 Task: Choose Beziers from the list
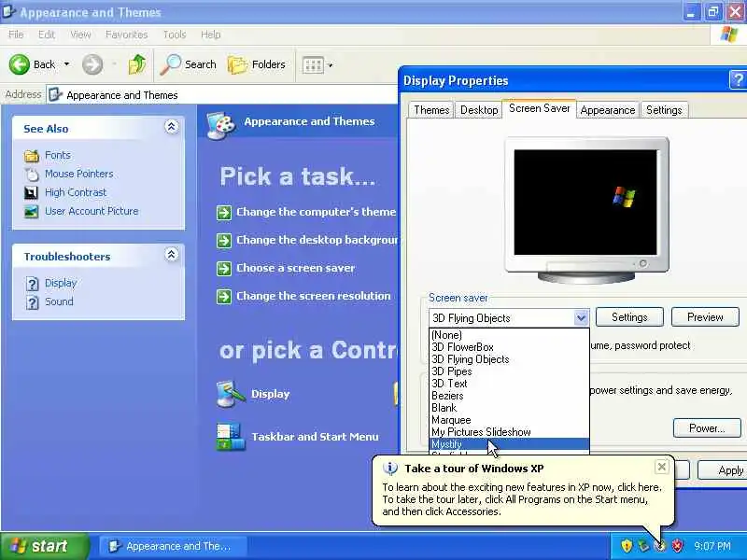509,396
